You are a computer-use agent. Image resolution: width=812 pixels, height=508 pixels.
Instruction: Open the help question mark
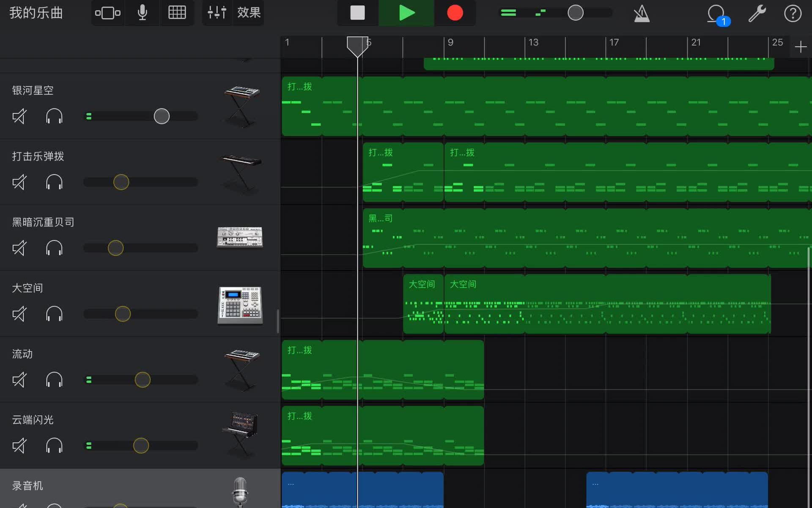(x=793, y=13)
